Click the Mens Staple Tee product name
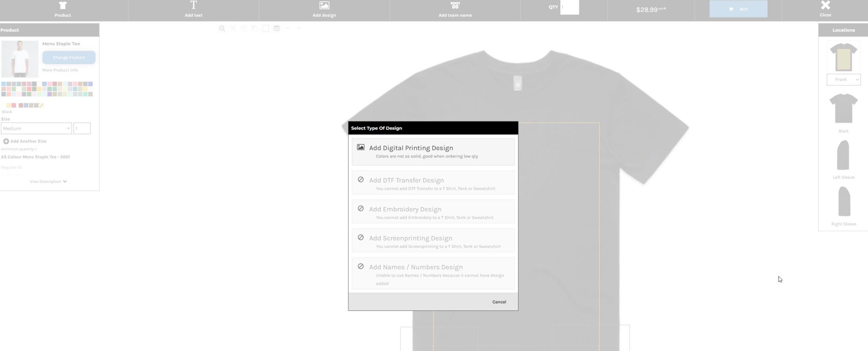Image resolution: width=868 pixels, height=351 pixels. point(61,44)
